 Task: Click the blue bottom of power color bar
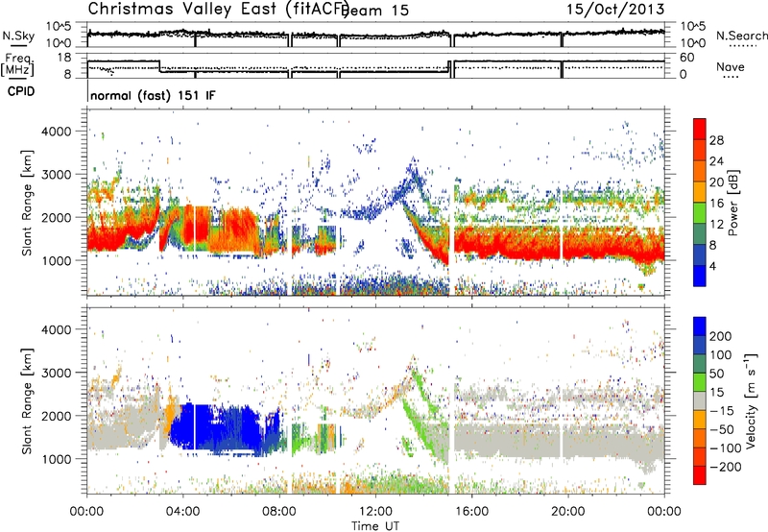click(x=700, y=276)
